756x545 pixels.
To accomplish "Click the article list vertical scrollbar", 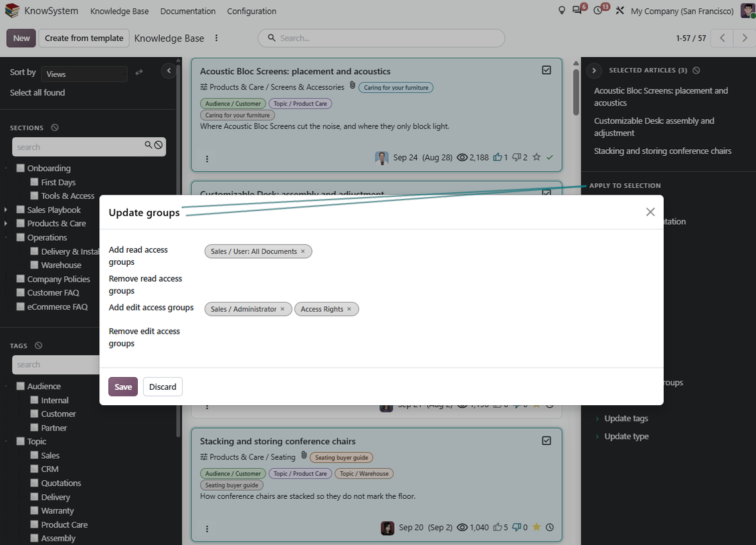I will tap(575, 92).
